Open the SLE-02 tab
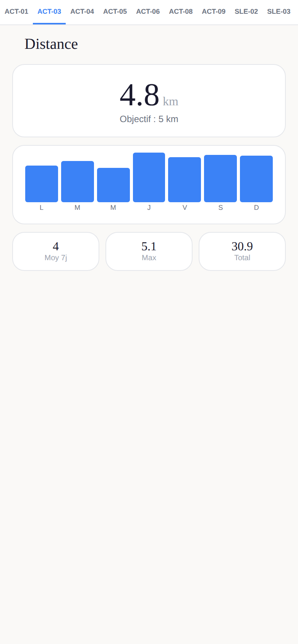Screen dimensions: 298x644 tap(246, 12)
